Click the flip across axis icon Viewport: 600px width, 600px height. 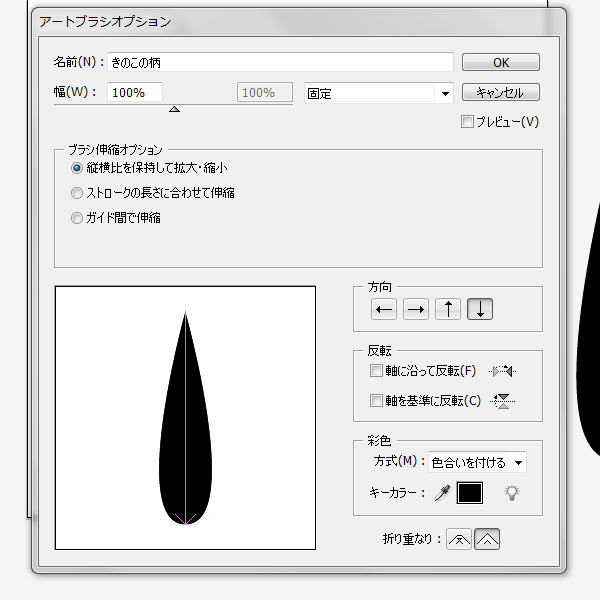502,401
